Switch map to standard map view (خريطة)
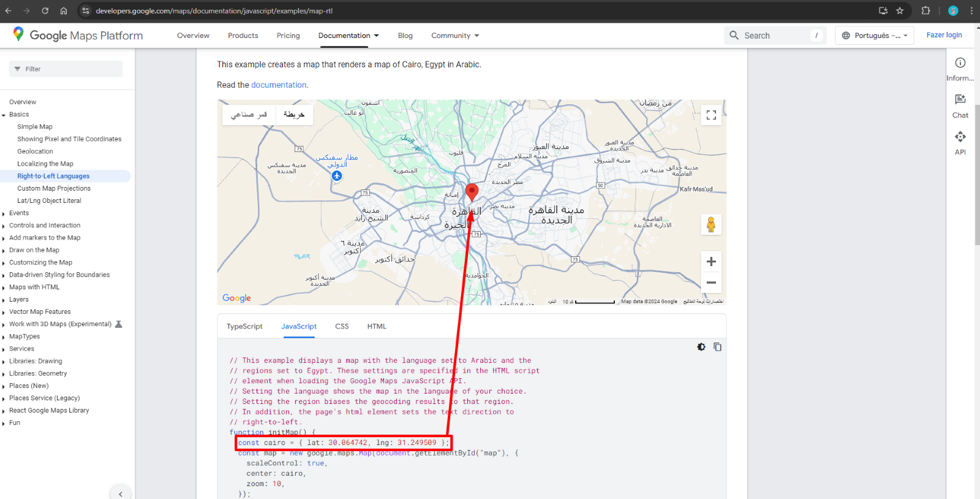The width and height of the screenshot is (980, 499). pyautogui.click(x=294, y=115)
